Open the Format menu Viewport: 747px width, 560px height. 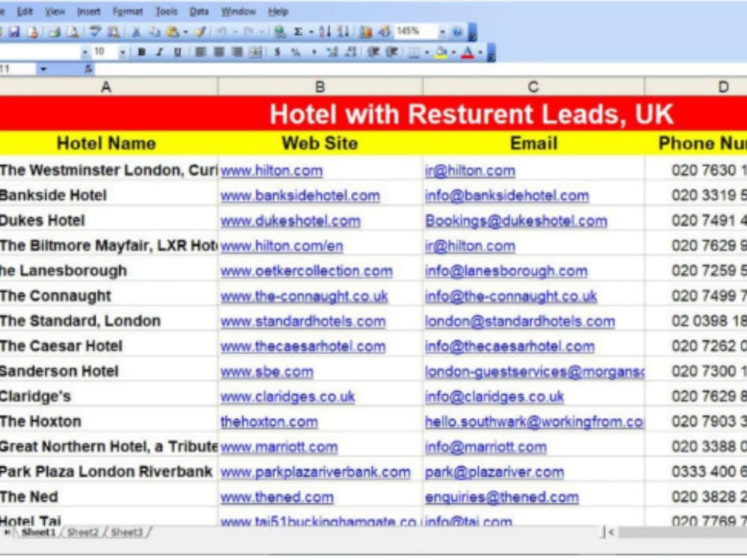pyautogui.click(x=127, y=11)
